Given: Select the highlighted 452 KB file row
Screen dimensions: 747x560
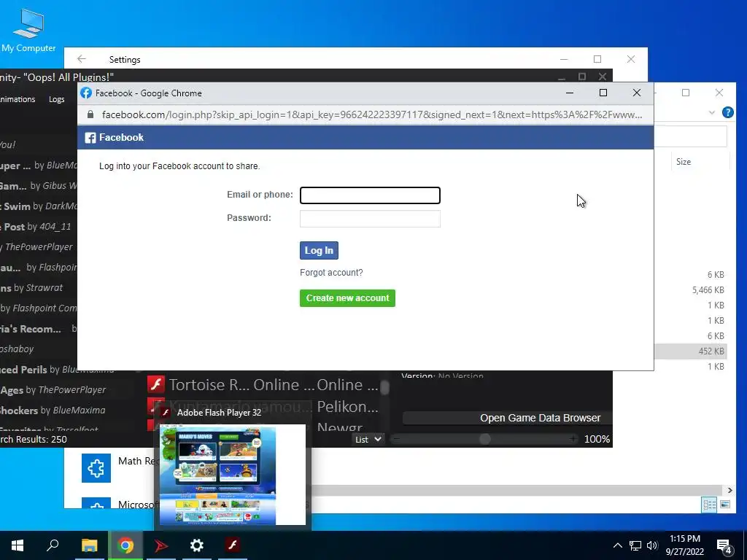Looking at the screenshot, I should (691, 351).
